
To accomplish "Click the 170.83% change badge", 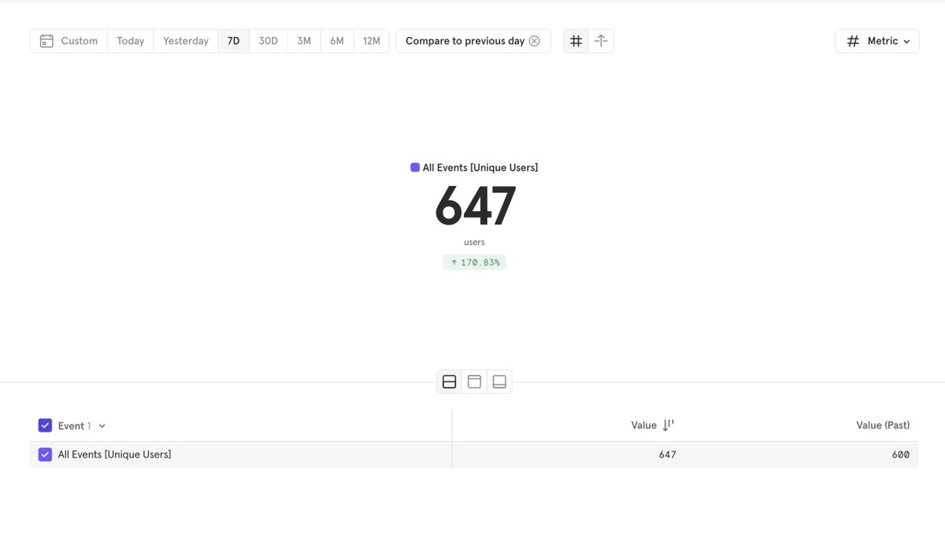I will point(474,262).
